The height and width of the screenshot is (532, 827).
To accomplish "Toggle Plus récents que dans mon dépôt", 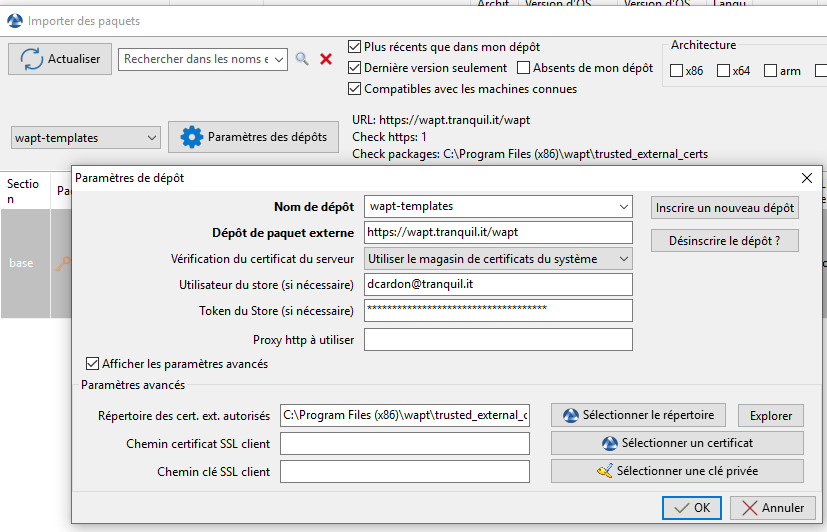I will pyautogui.click(x=355, y=47).
